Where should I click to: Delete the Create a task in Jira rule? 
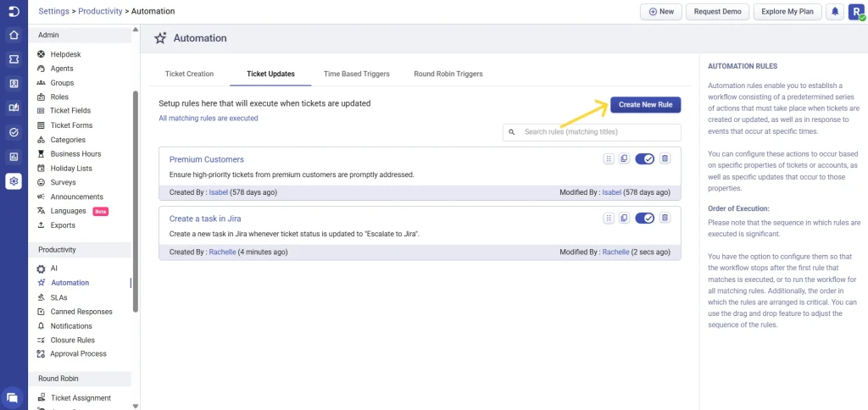[x=665, y=218]
